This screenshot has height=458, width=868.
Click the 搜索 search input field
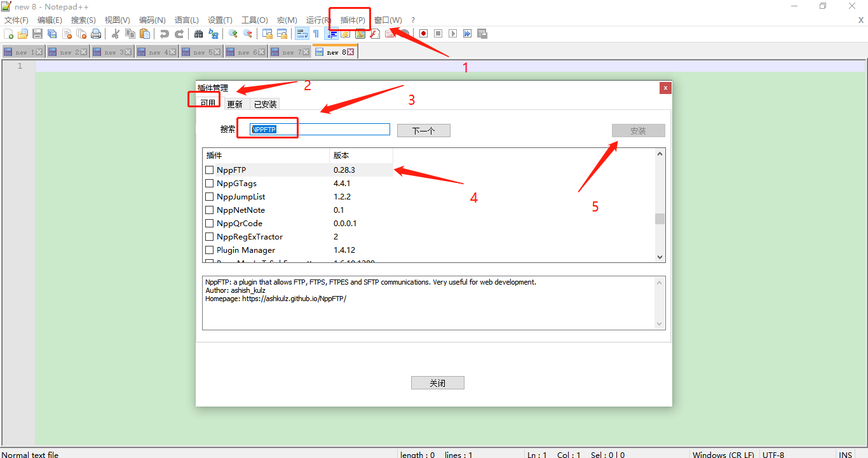[x=320, y=130]
